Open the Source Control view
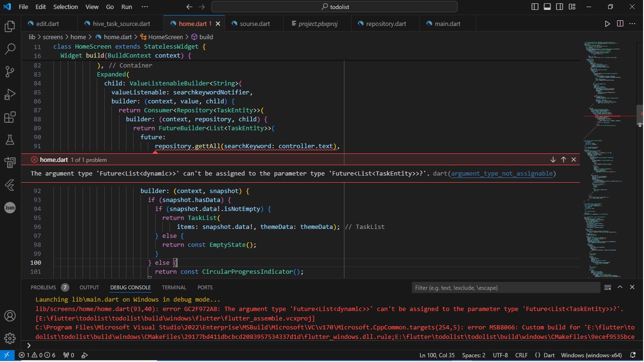 (x=10, y=72)
